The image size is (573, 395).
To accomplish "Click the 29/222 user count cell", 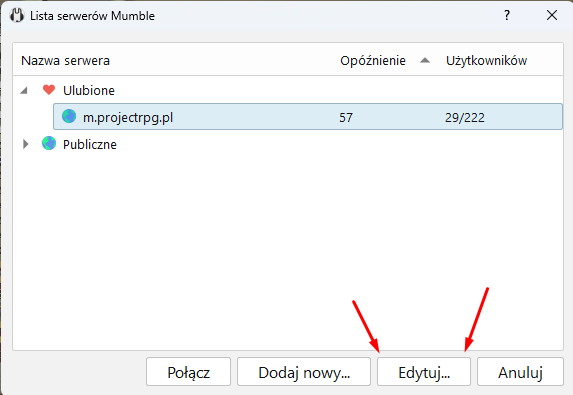I will tap(465, 117).
